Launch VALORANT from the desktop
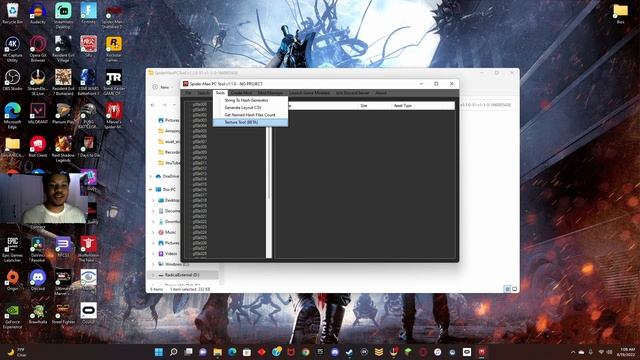The width and height of the screenshot is (640, 360). click(x=38, y=113)
